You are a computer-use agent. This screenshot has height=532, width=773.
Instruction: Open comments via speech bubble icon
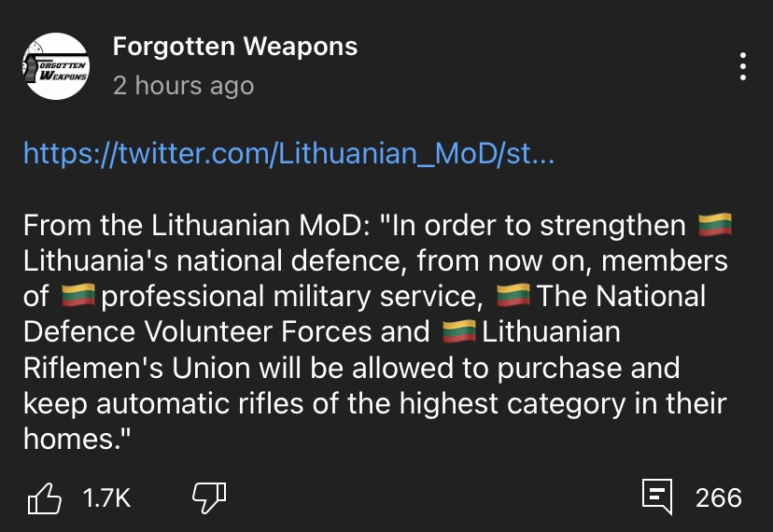(657, 497)
